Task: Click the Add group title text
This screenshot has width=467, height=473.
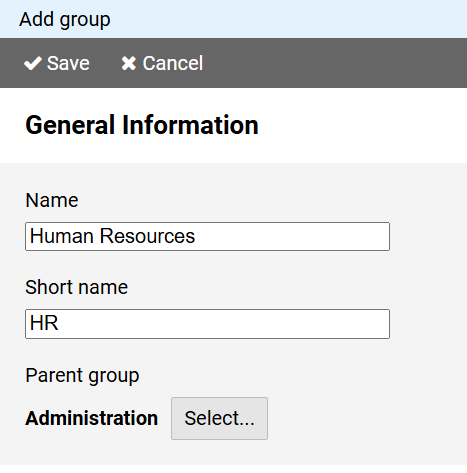Action: pyautogui.click(x=65, y=19)
